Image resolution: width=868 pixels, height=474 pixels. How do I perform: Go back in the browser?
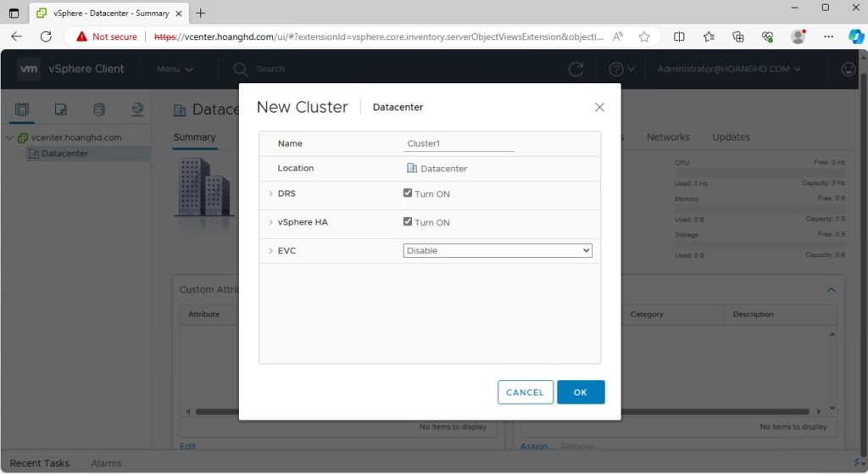point(17,36)
